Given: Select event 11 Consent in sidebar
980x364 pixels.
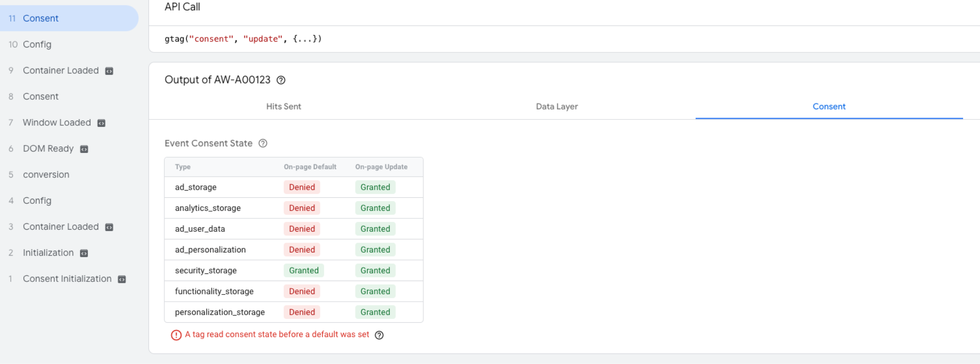Looking at the screenshot, I should tap(40, 18).
